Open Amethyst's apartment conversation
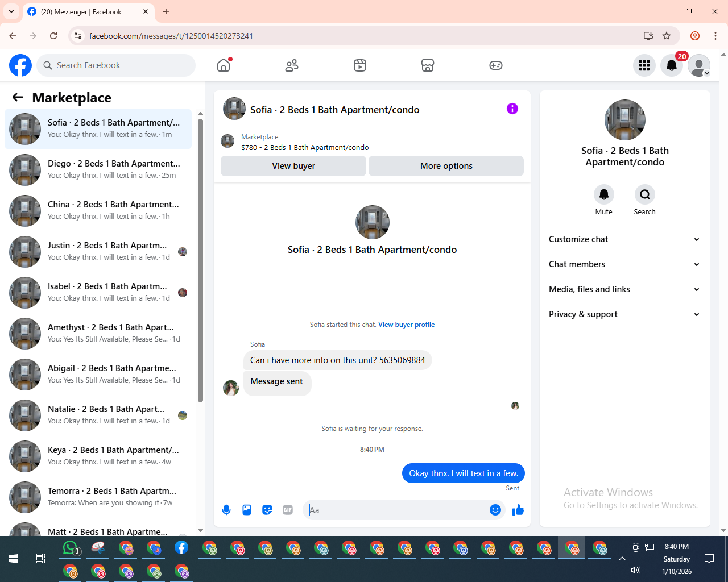This screenshot has width=728, height=582. click(98, 334)
